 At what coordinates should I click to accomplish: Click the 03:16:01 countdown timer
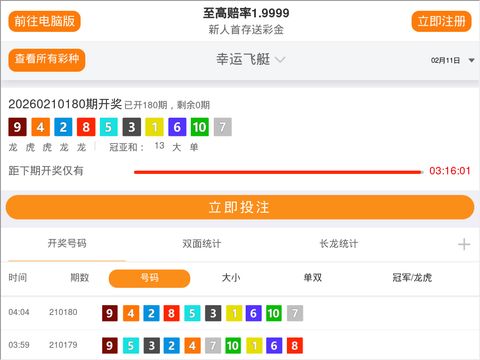(450, 171)
